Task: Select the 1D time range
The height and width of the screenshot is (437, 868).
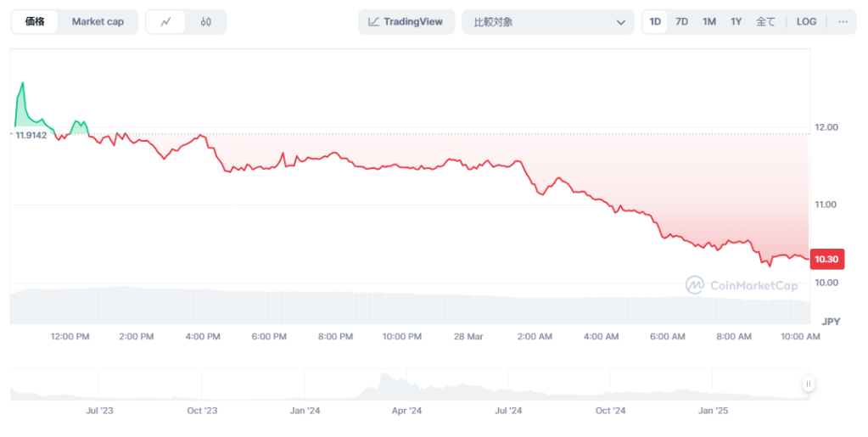Action: coord(655,22)
